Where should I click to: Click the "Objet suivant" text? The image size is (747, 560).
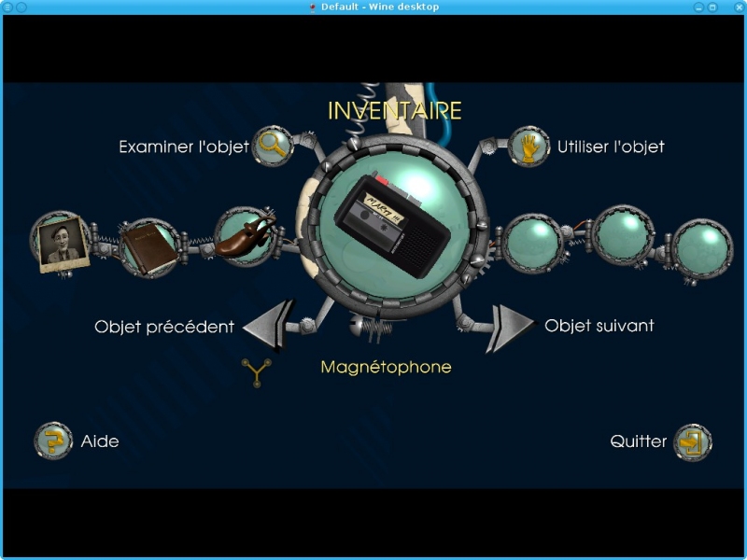tap(599, 326)
